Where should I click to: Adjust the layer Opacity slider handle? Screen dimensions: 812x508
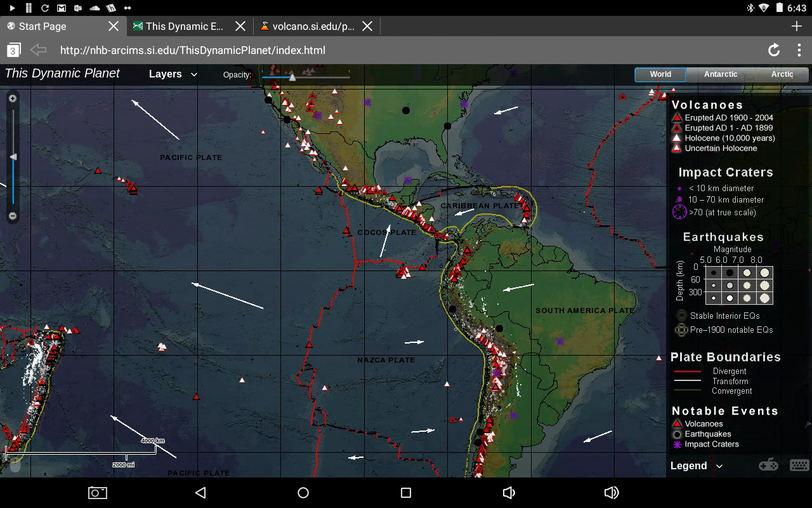point(292,77)
